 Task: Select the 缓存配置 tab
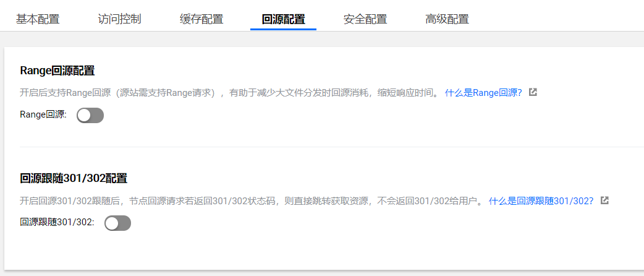(201, 19)
